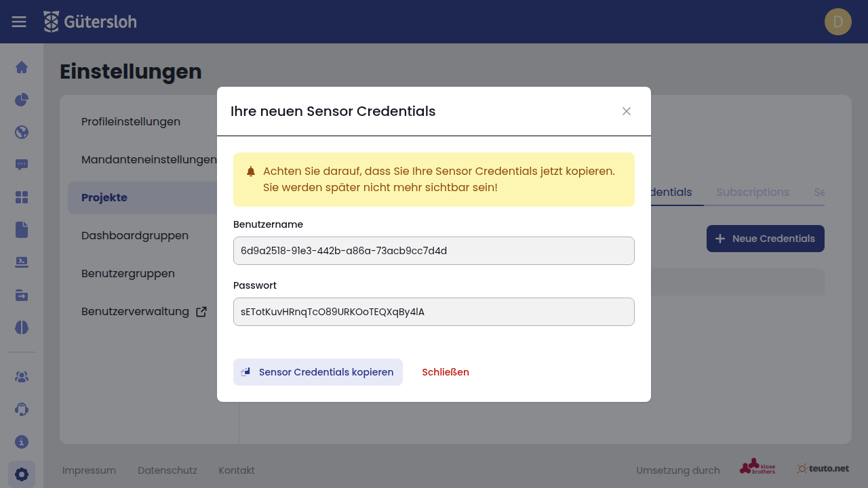Screen dimensions: 868x488
Task: Open the chat messages sidebar icon
Action: tap(22, 165)
